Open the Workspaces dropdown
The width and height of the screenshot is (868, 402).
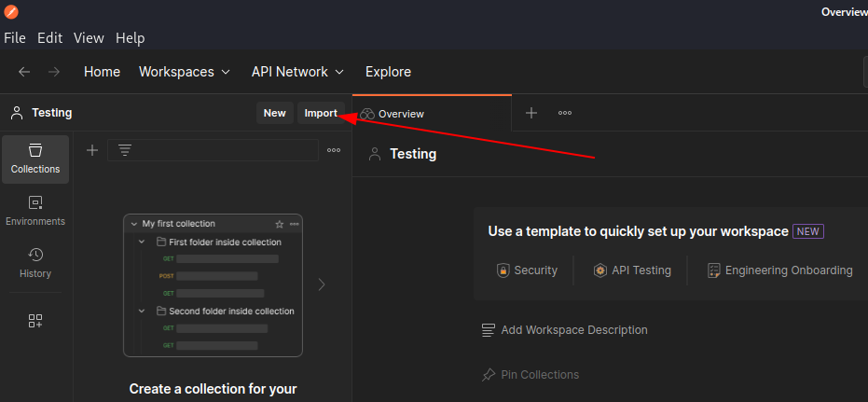[185, 72]
